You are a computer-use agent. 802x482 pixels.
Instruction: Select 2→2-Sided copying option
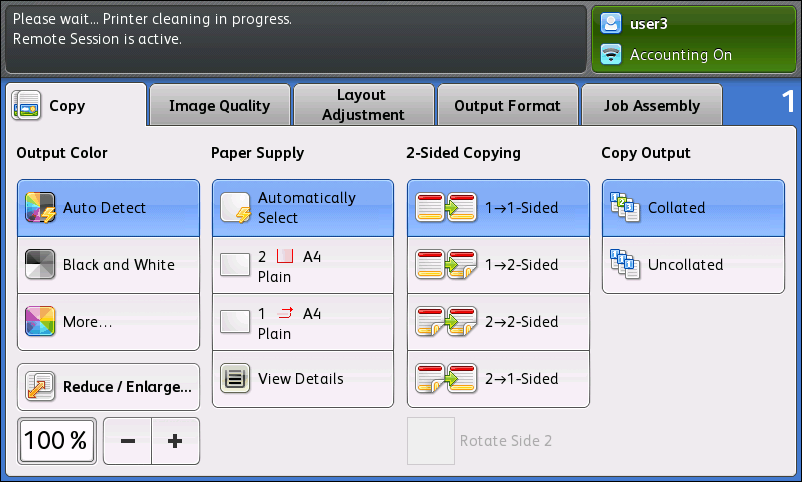click(498, 322)
